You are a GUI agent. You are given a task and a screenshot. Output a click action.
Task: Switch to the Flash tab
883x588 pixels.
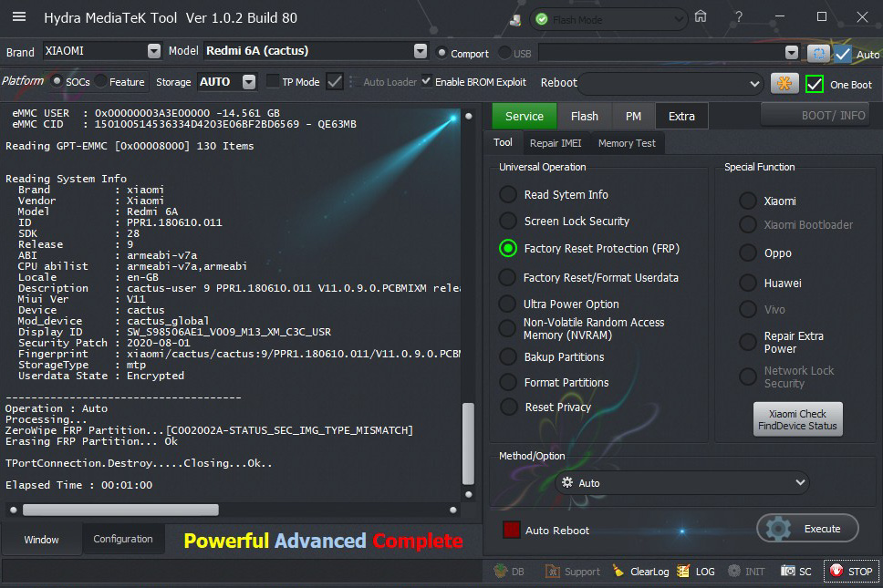585,116
